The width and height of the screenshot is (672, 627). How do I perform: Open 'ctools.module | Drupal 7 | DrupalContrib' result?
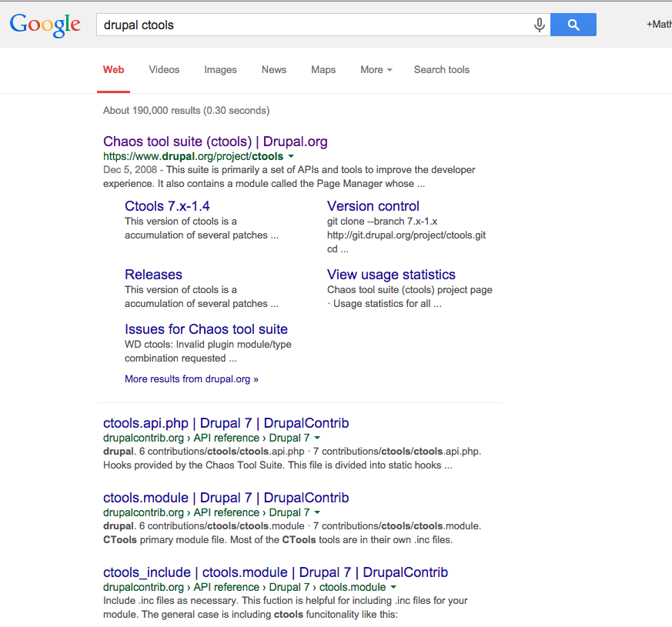click(x=226, y=498)
